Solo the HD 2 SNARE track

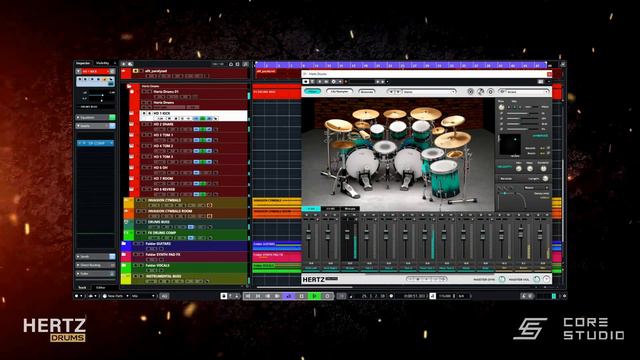coord(149,124)
